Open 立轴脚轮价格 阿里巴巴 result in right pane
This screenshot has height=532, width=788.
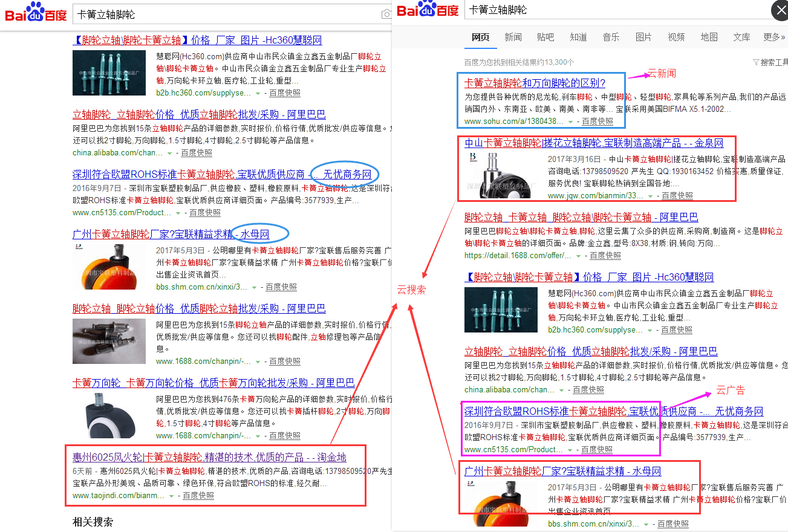pos(591,351)
